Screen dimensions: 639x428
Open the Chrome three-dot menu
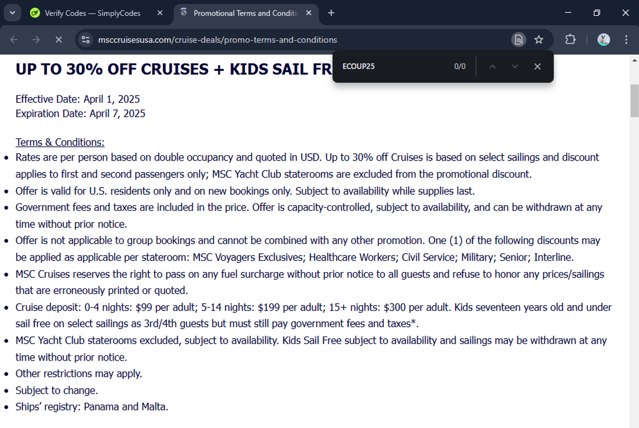coord(626,40)
